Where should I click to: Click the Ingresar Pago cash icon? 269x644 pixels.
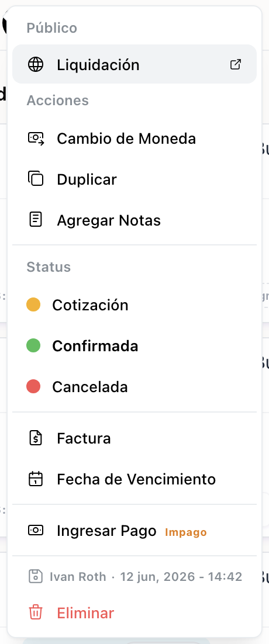click(x=36, y=530)
